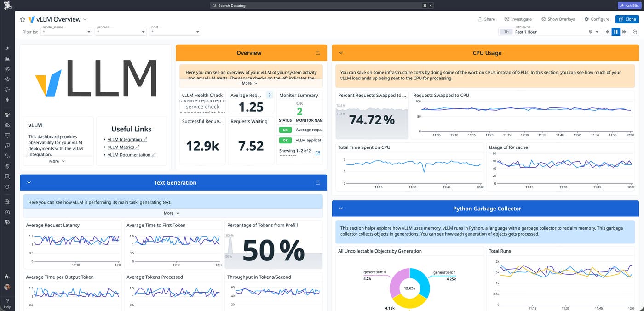Open the Logs search sidebar icon
644x311 pixels.
click(x=7, y=176)
